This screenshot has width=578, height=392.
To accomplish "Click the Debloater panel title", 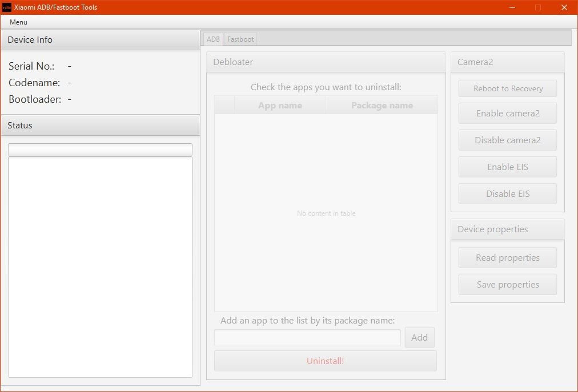I will [233, 62].
